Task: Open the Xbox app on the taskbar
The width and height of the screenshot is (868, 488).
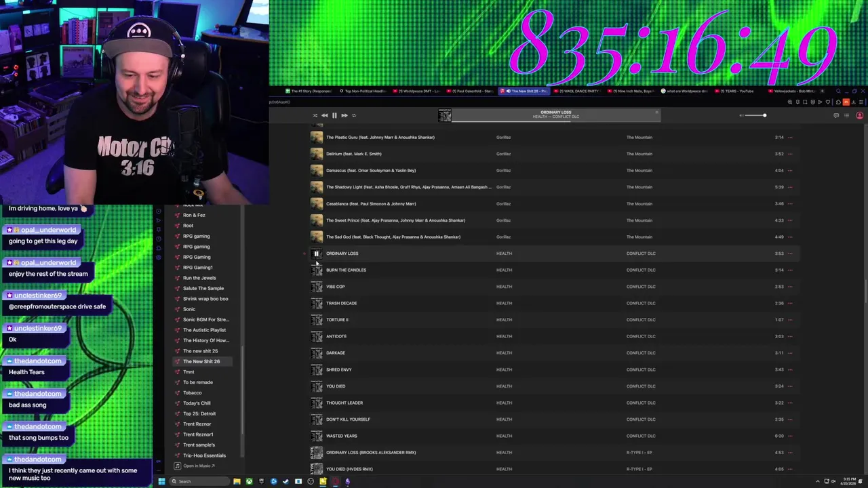Action: tap(249, 481)
